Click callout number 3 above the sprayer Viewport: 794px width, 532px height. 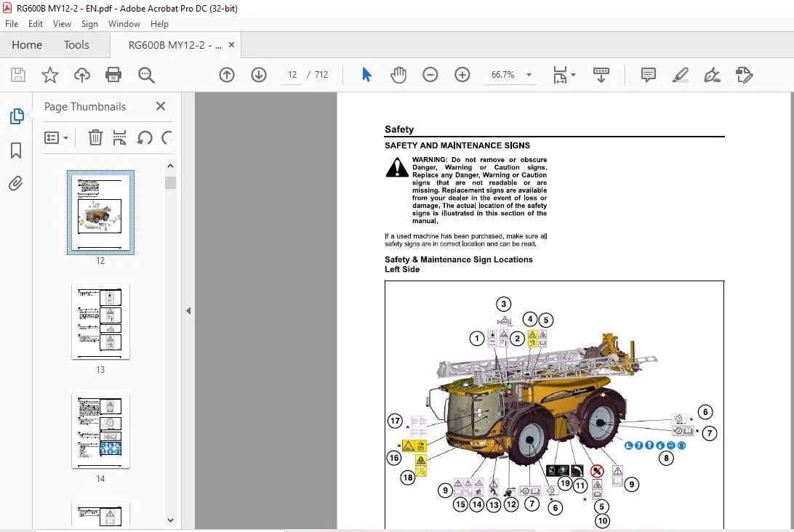click(503, 305)
